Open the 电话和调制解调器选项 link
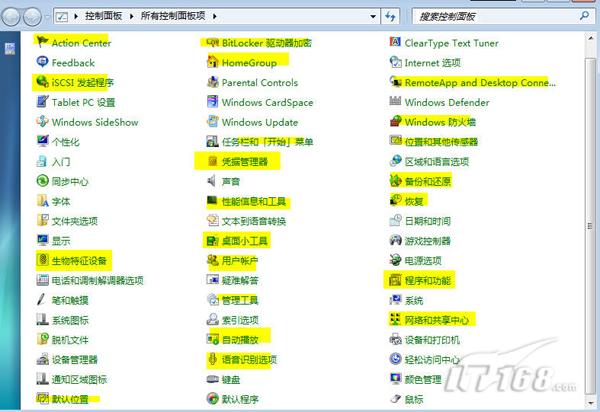Screen dimensions: 600x412 (x=98, y=280)
